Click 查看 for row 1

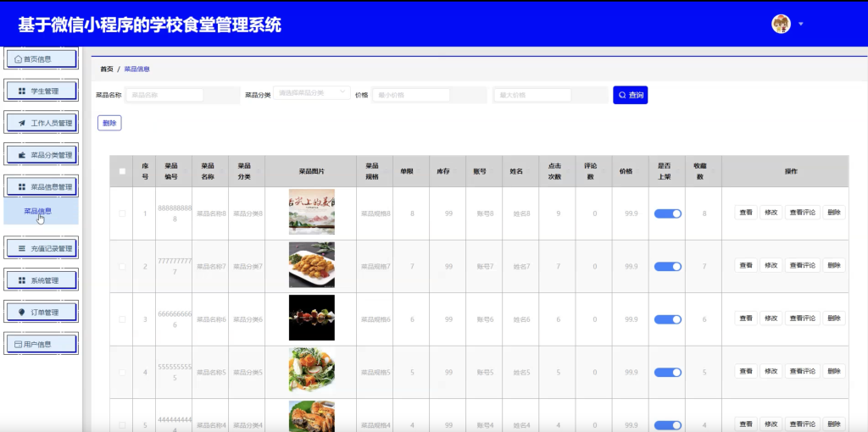(746, 213)
